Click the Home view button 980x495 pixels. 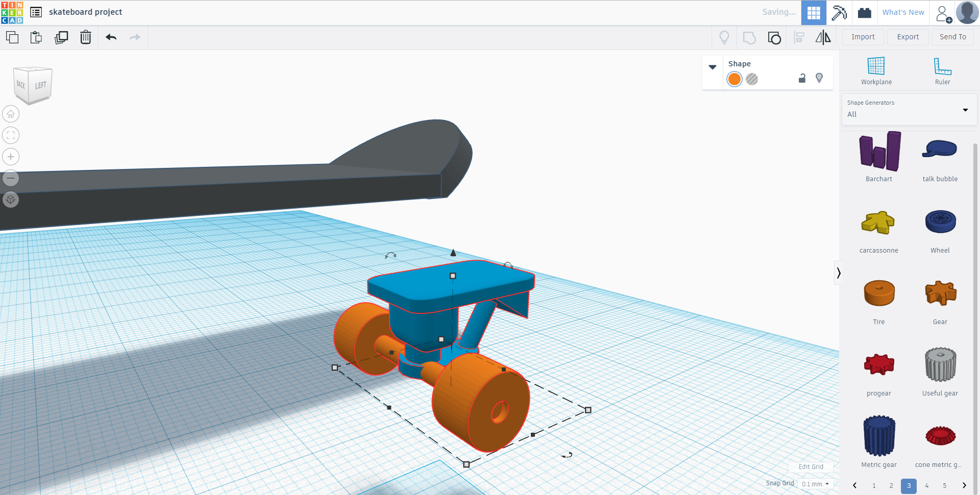11,114
